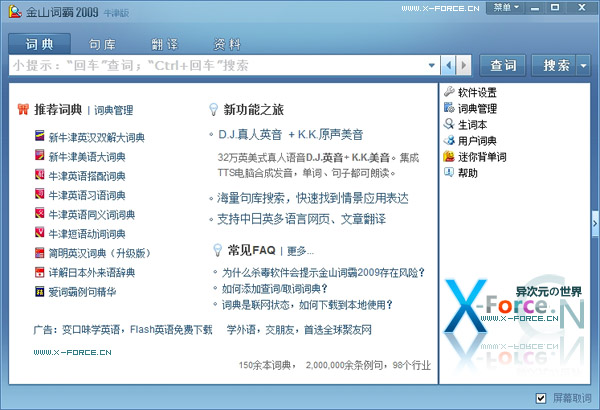Open 词典管理 in the right sidebar
The width and height of the screenshot is (600, 410).
point(477,109)
